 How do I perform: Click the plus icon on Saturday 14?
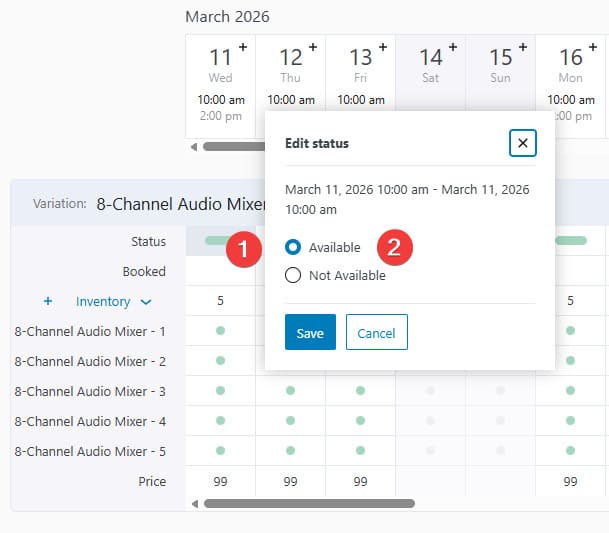click(453, 47)
